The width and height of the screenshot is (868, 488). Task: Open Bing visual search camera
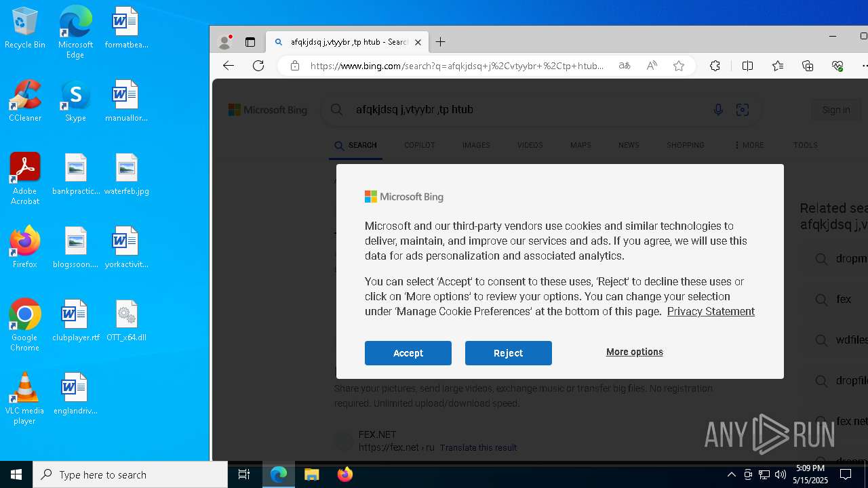tap(743, 110)
